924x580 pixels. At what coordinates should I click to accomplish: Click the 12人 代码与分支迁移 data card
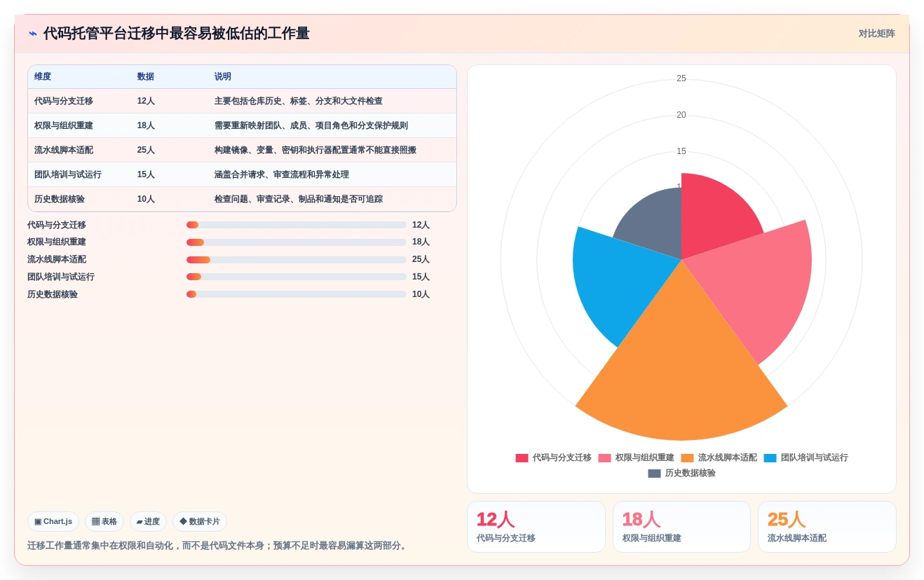pyautogui.click(x=536, y=527)
